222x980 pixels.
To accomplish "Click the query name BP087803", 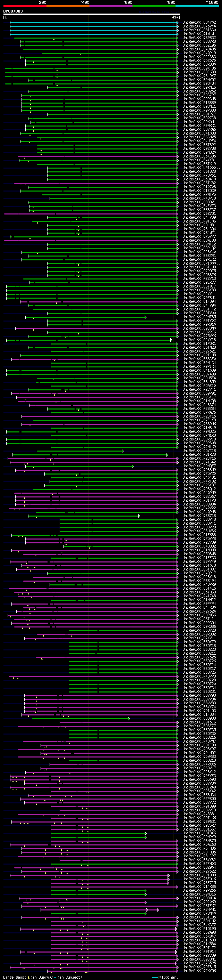I will coord(13,11).
